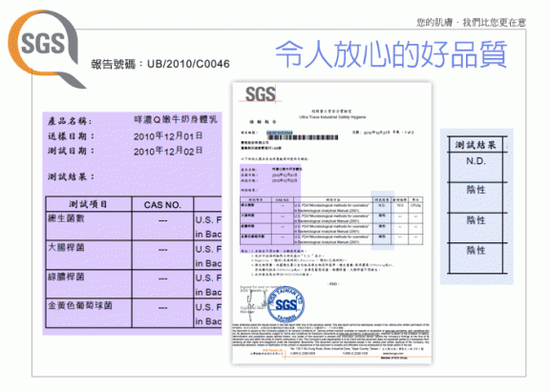Click the headline 令人放心的好品質
The width and height of the screenshot is (550, 392).
pyautogui.click(x=391, y=54)
